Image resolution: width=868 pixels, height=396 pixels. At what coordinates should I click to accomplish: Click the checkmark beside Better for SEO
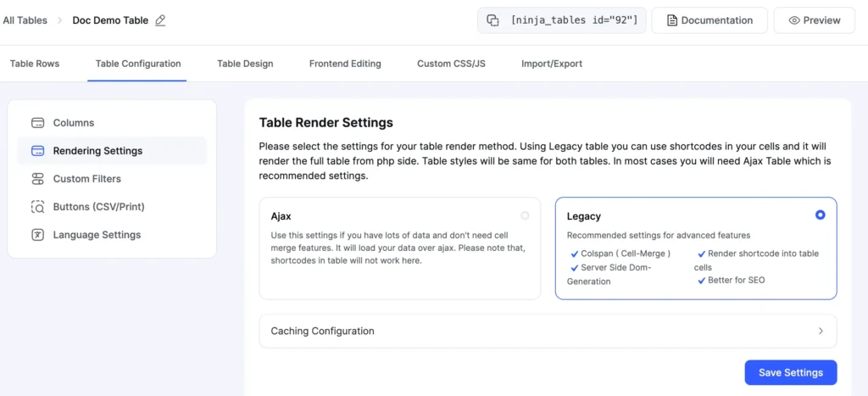[x=701, y=281]
